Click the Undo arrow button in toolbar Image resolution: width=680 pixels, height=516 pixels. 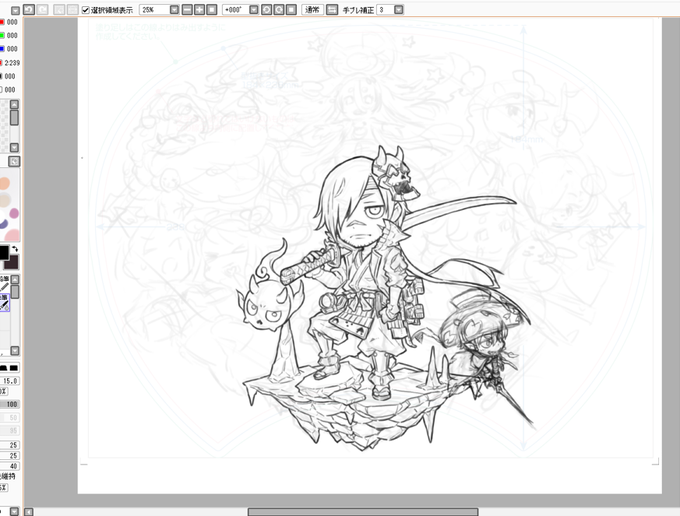[29, 10]
